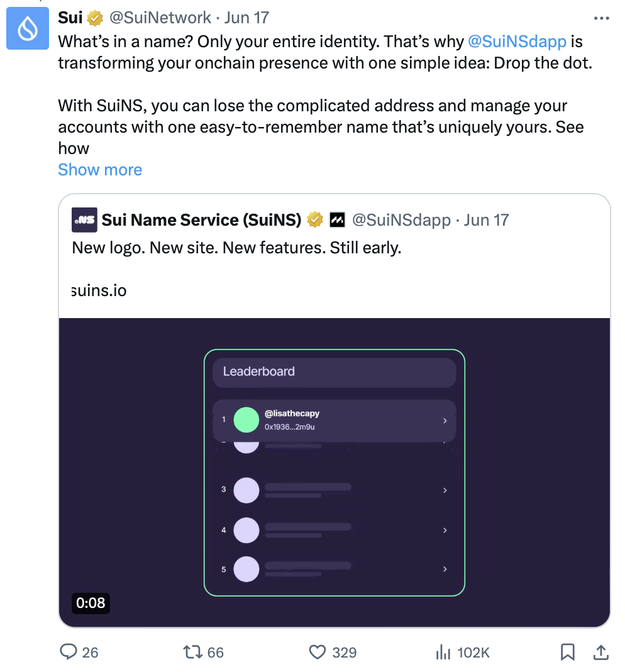Click Sui gold verified badge
This screenshot has width=625, height=672.
[95, 18]
